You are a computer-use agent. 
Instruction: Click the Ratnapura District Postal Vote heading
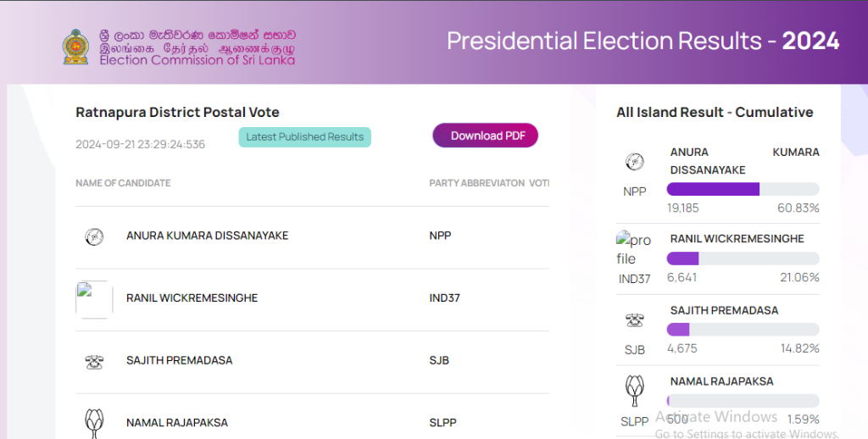tap(177, 112)
